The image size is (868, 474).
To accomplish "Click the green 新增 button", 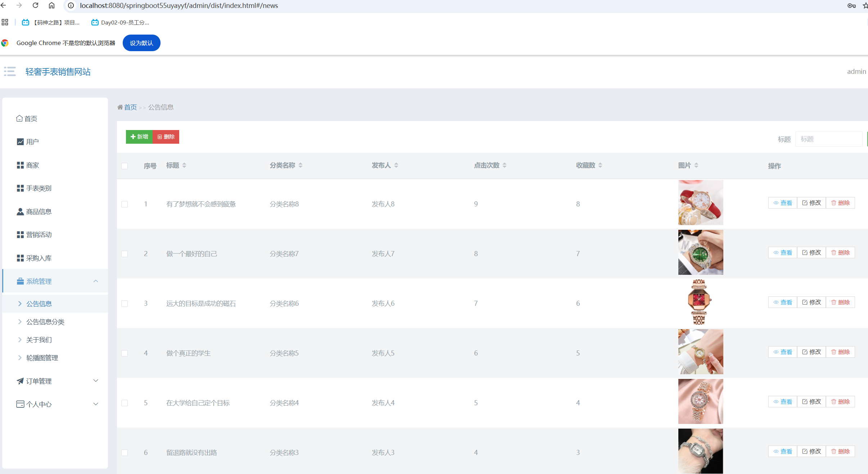I will coord(139,137).
